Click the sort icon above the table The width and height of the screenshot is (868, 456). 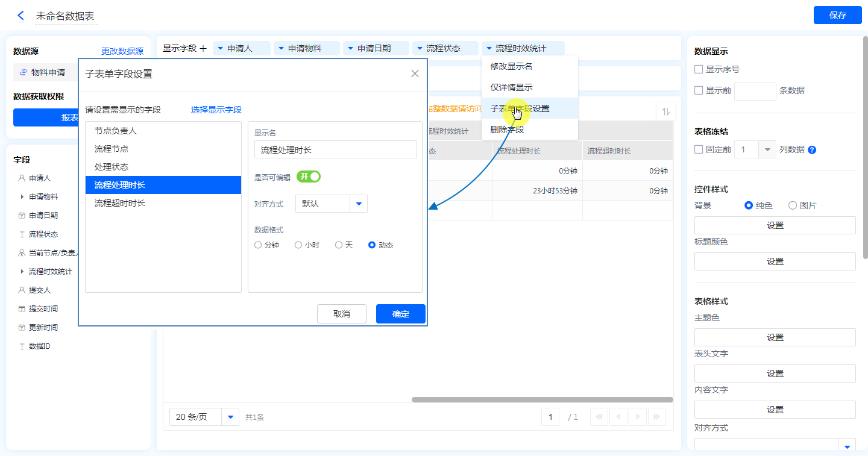pyautogui.click(x=665, y=111)
